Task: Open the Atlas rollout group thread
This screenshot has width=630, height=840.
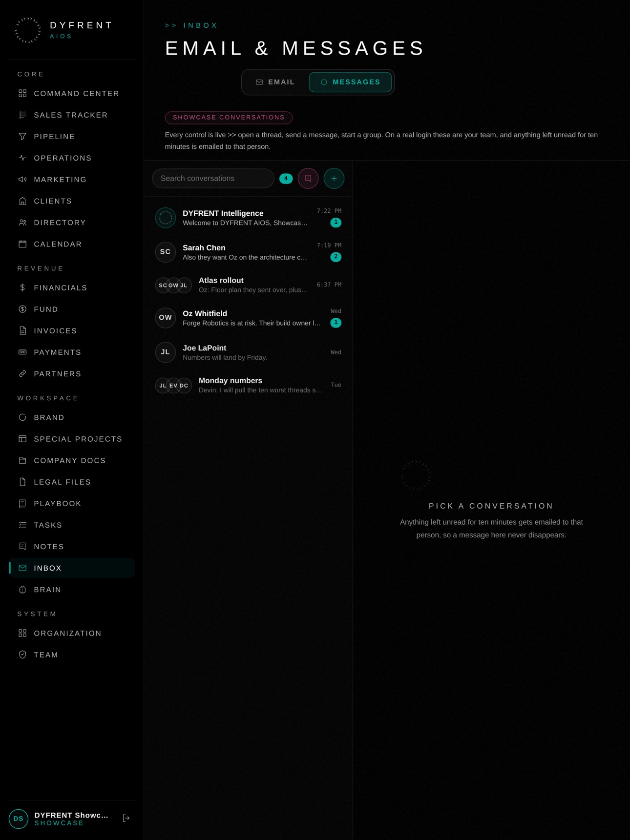Action: [x=248, y=285]
